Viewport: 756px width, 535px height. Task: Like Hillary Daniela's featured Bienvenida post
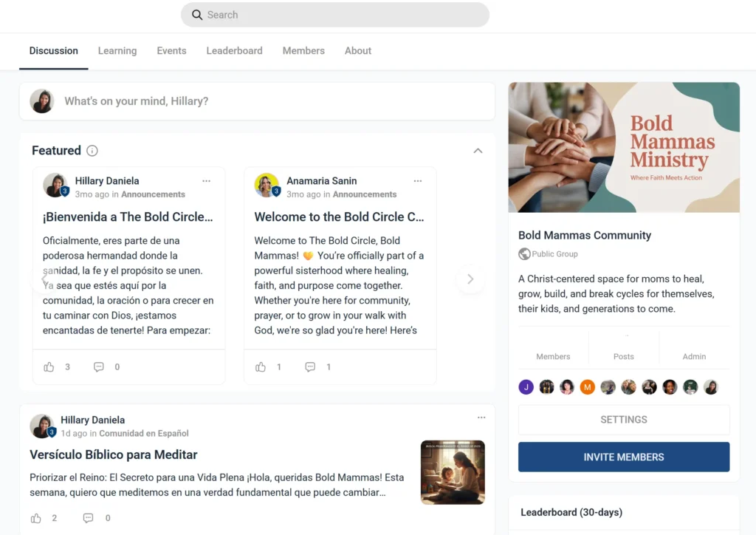[49, 367]
